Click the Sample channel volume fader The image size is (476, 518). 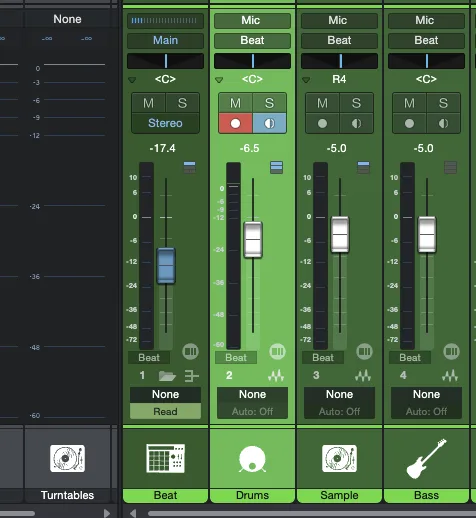(340, 235)
